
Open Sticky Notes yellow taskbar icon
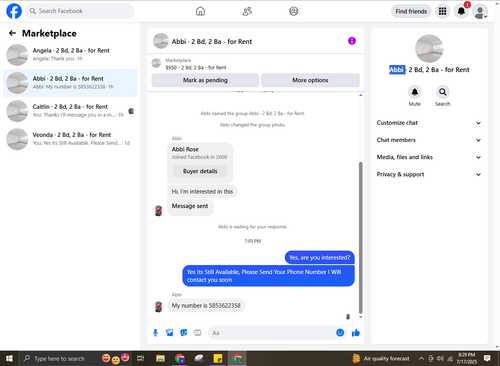pyautogui.click(x=218, y=359)
